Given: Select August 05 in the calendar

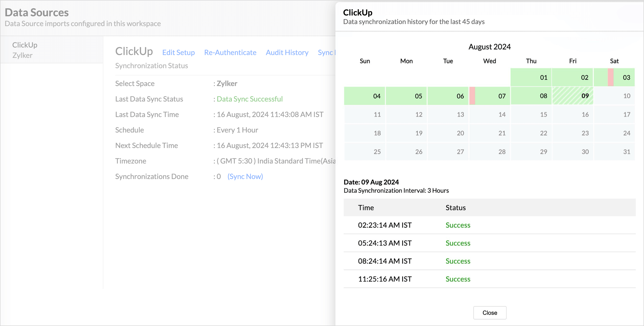Looking at the screenshot, I should tap(406, 96).
